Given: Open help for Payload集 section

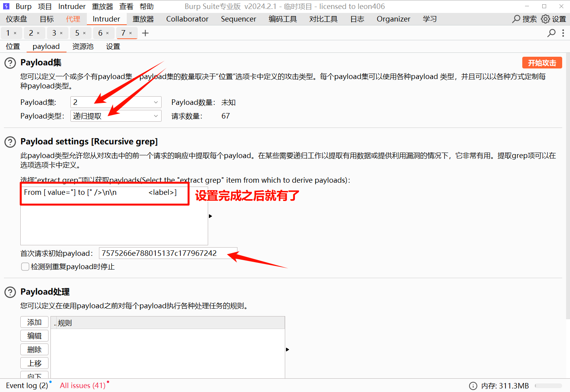Looking at the screenshot, I should click(10, 63).
